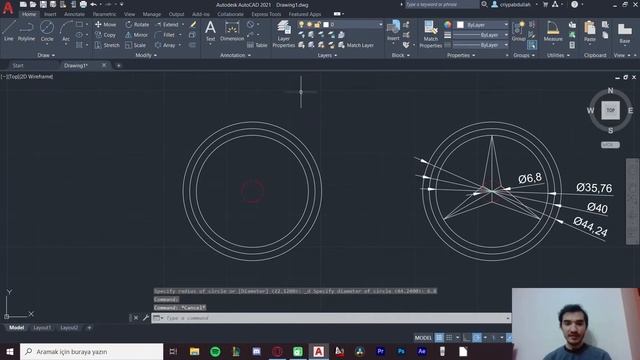Toggle polar tracking in status bar
Screen dimensions: 640x360
[477, 338]
